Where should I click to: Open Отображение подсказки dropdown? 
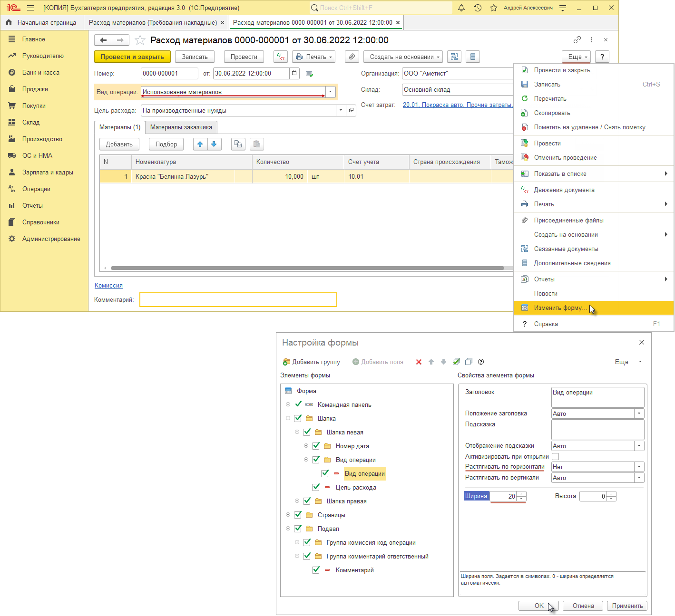tap(639, 446)
